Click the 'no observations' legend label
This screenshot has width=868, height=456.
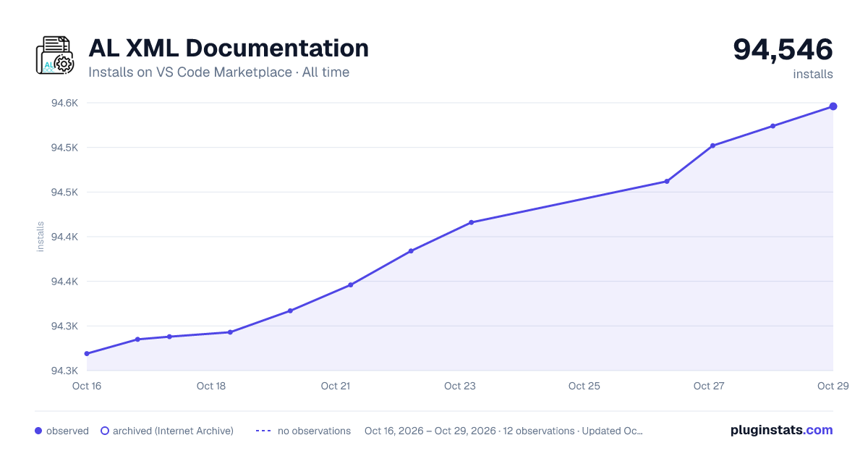tap(314, 431)
